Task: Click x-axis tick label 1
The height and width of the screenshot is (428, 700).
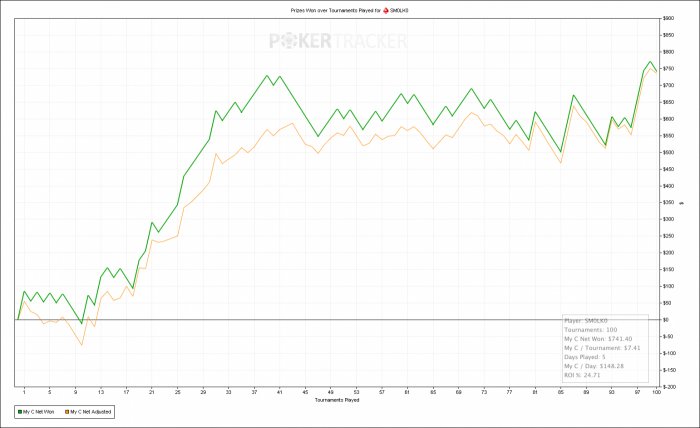Action: click(24, 392)
